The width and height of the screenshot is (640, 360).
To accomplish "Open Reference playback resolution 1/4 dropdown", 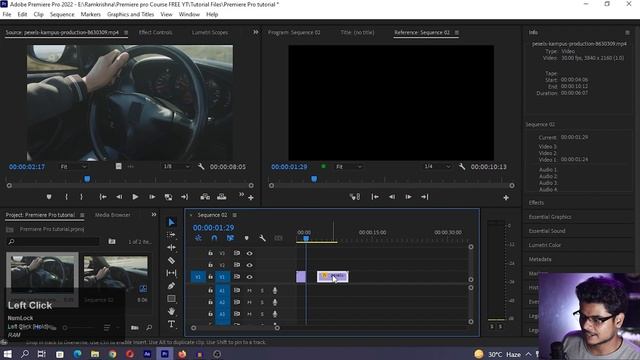I will coord(437,167).
